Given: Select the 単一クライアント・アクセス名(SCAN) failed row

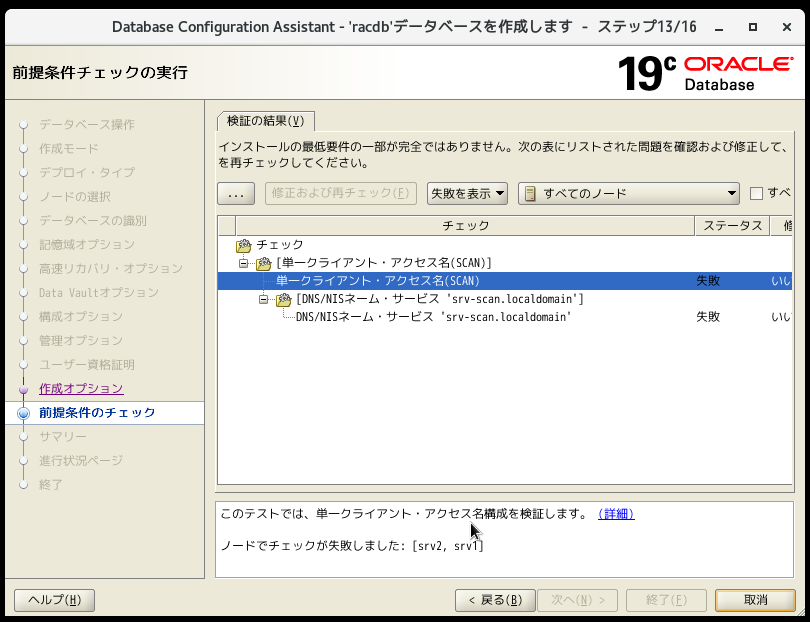Looking at the screenshot, I should (x=505, y=281).
